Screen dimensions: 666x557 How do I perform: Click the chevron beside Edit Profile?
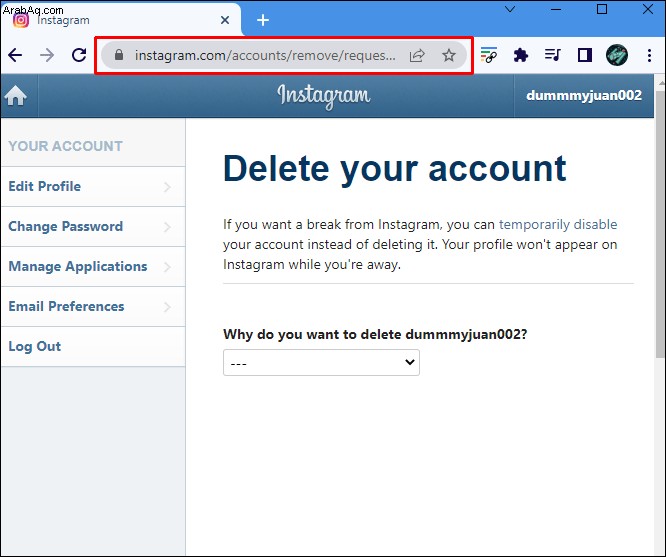coord(168,187)
